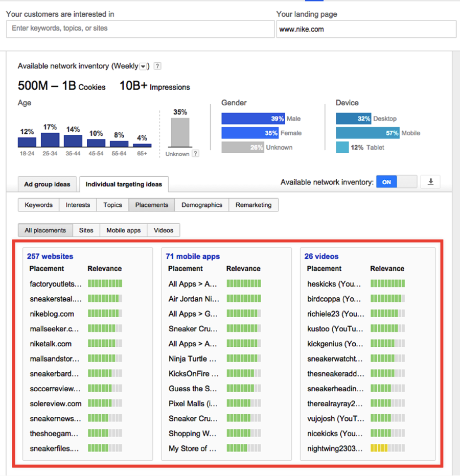460x476 pixels.
Task: Click the download icon button
Action: click(x=430, y=182)
